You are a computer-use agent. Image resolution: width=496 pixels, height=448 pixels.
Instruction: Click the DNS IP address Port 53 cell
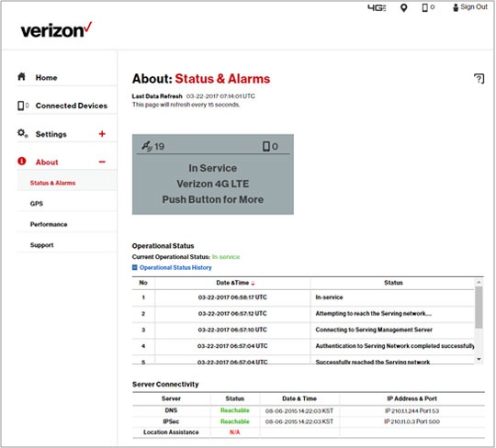click(x=411, y=410)
